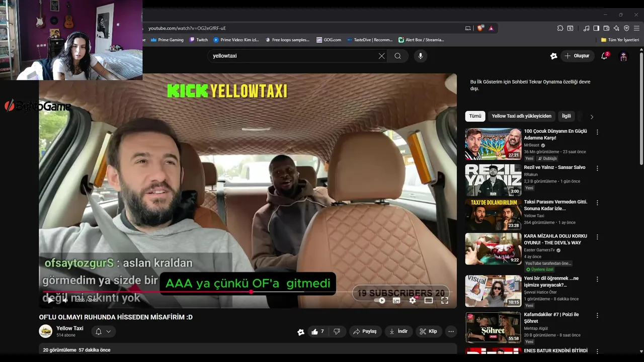Open Taksi Parasını Vermeden Gitti video title
The width and height of the screenshot is (644, 362).
(555, 205)
